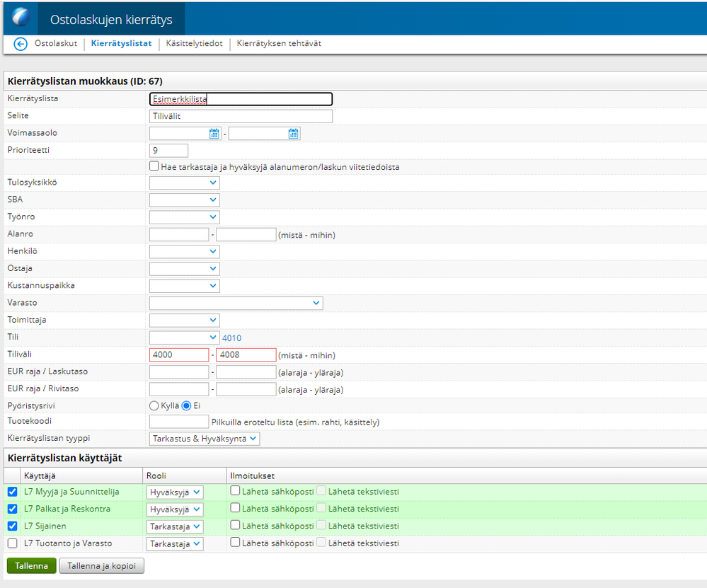The width and height of the screenshot is (707, 588).
Task: Select Kyllä for Pyöristysrivi
Action: pos(154,406)
